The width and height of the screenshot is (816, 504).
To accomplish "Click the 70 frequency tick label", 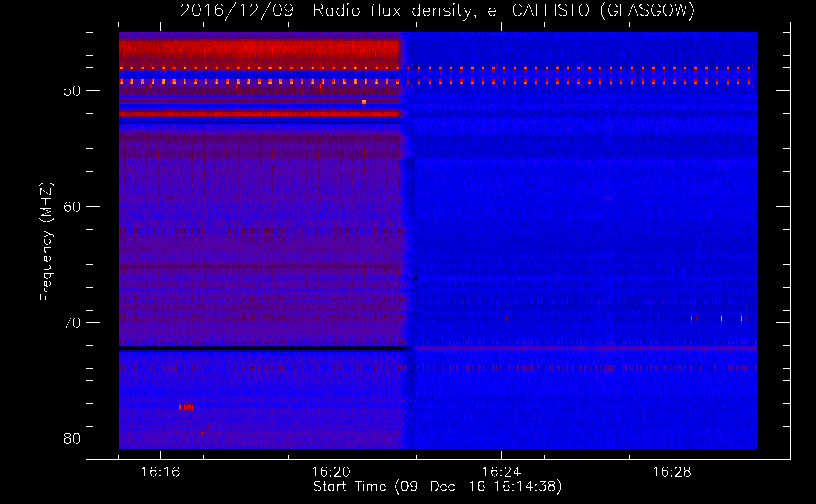I will 72,323.
